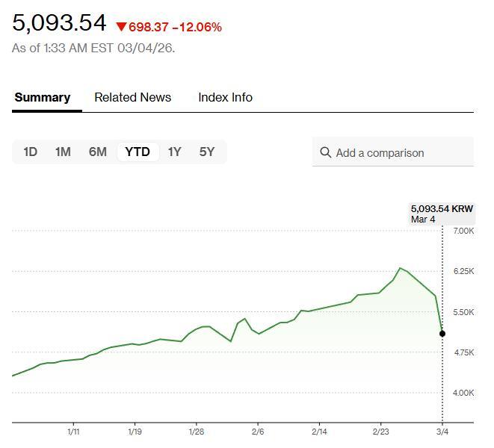Switch to the Related News tab
Viewport: 494px width, 448px height.
(132, 97)
